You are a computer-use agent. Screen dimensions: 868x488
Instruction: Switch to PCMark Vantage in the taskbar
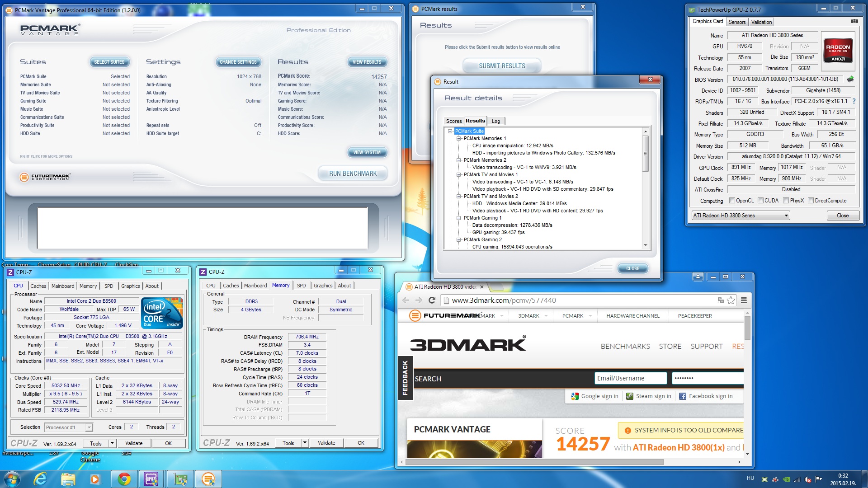click(208, 479)
